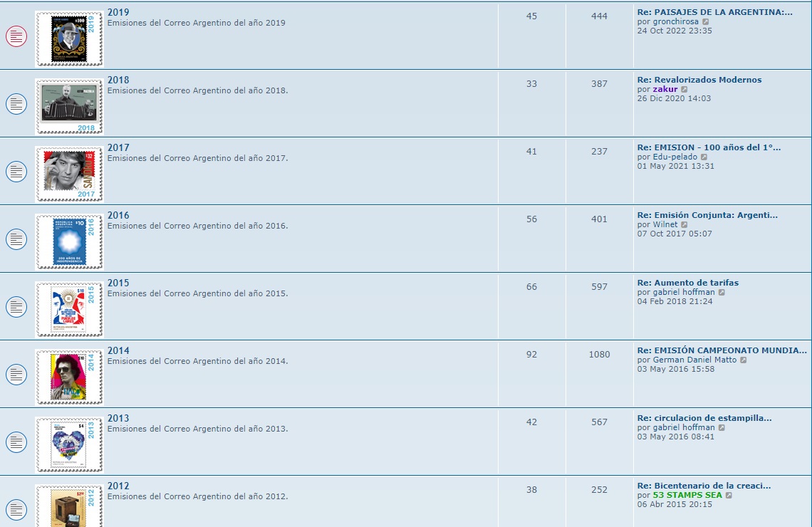Open the 2013 forum title
The image size is (812, 527).
coord(118,418)
